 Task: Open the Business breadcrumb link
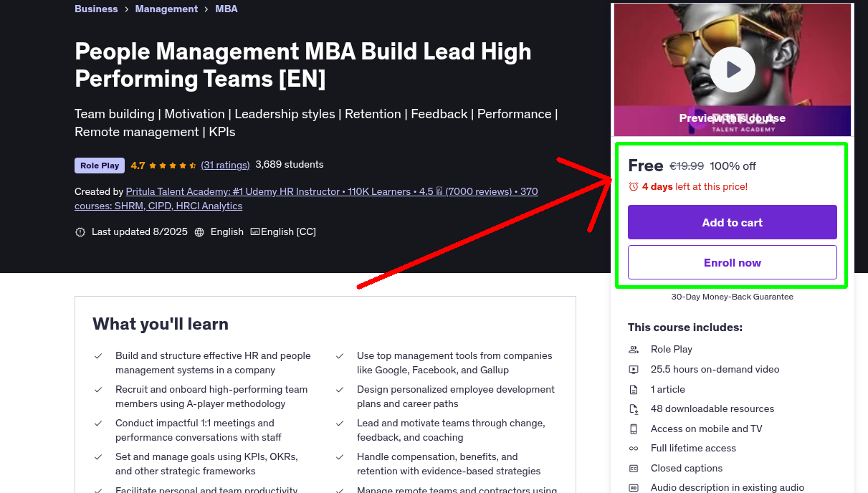[96, 9]
